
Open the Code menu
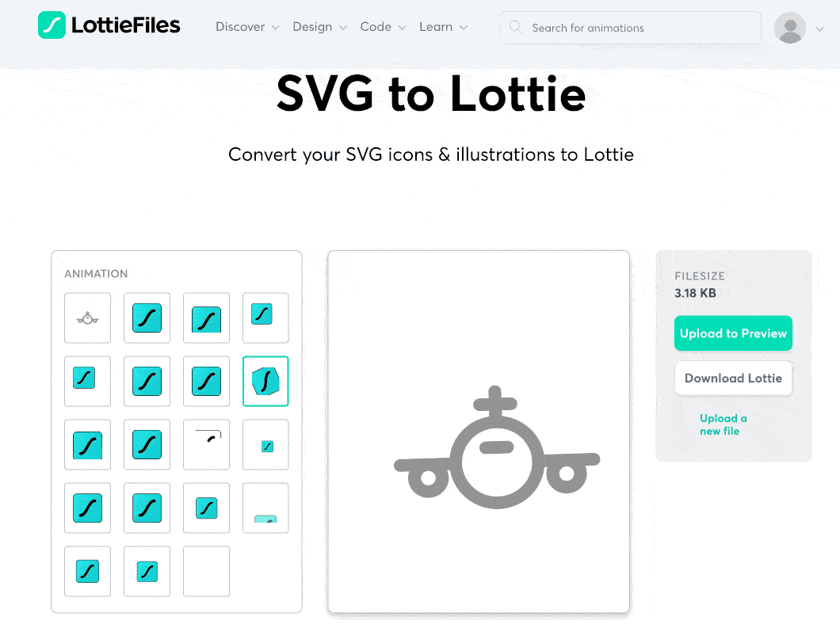pos(383,27)
